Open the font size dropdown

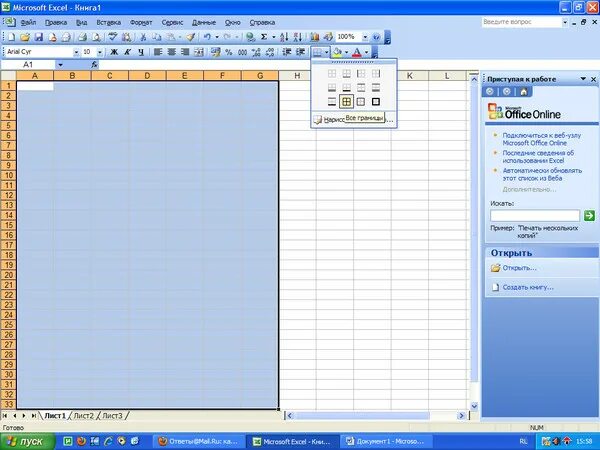[x=99, y=52]
